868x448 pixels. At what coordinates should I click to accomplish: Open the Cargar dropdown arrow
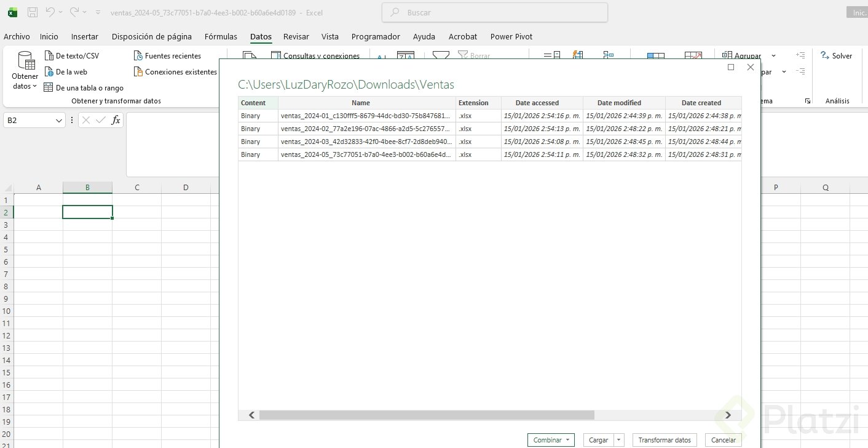(619, 440)
